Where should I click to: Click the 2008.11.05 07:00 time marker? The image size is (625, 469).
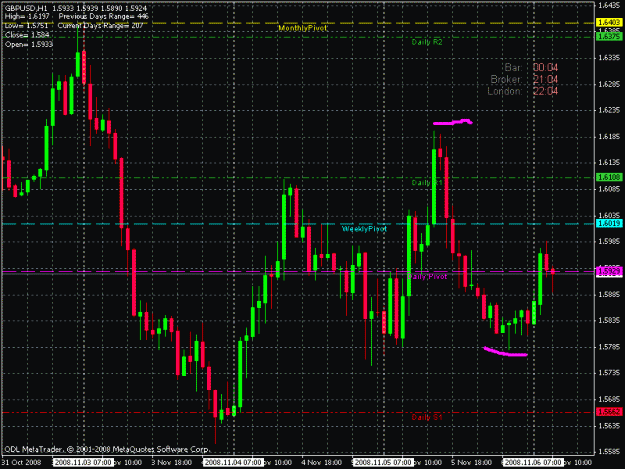pyautogui.click(x=383, y=463)
